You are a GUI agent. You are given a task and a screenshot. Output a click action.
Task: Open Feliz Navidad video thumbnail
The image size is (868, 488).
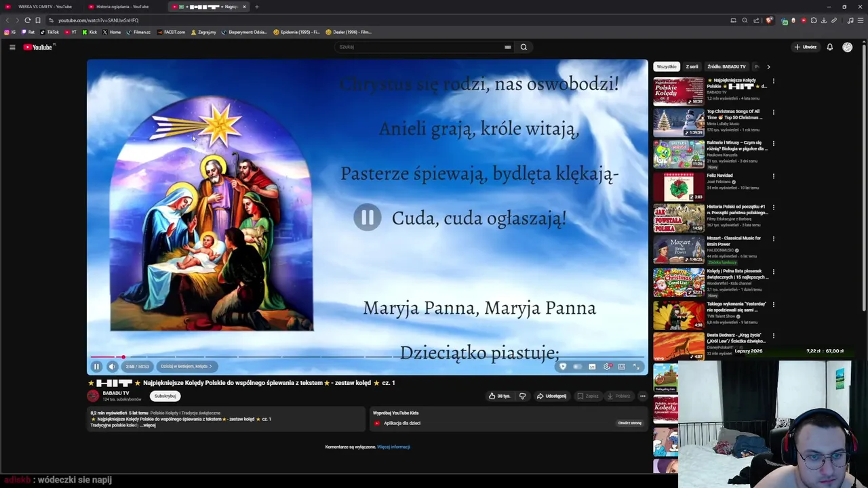click(x=679, y=187)
